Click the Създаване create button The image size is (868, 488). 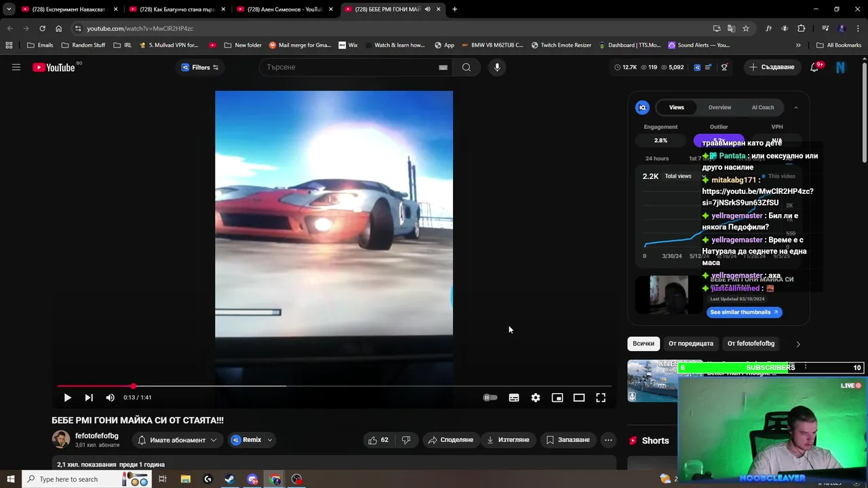pyautogui.click(x=772, y=67)
